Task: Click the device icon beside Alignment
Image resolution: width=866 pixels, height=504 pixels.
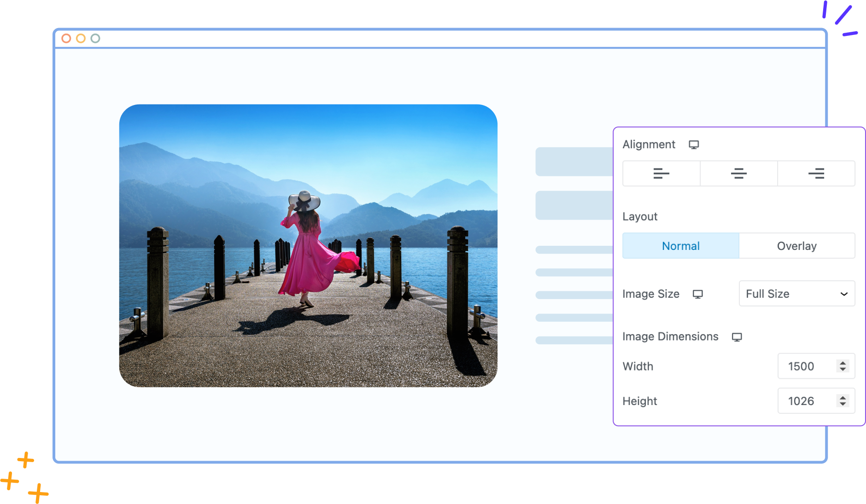Action: pos(694,145)
